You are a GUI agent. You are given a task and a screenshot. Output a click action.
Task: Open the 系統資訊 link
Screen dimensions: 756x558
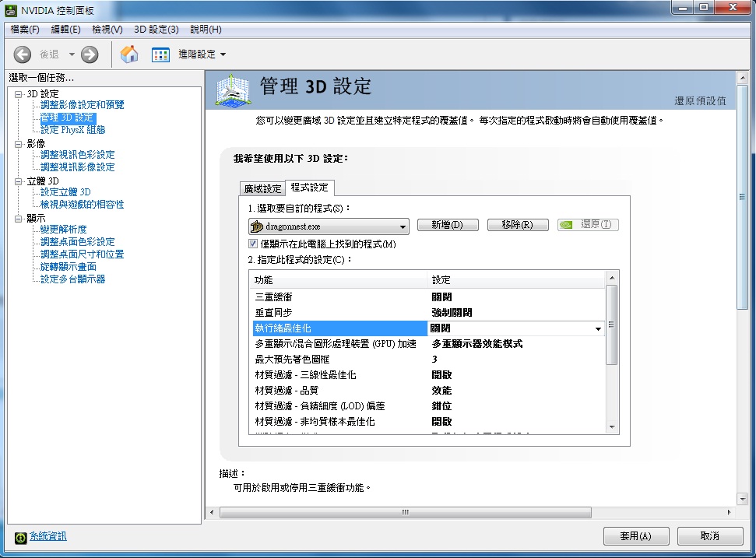(x=48, y=536)
